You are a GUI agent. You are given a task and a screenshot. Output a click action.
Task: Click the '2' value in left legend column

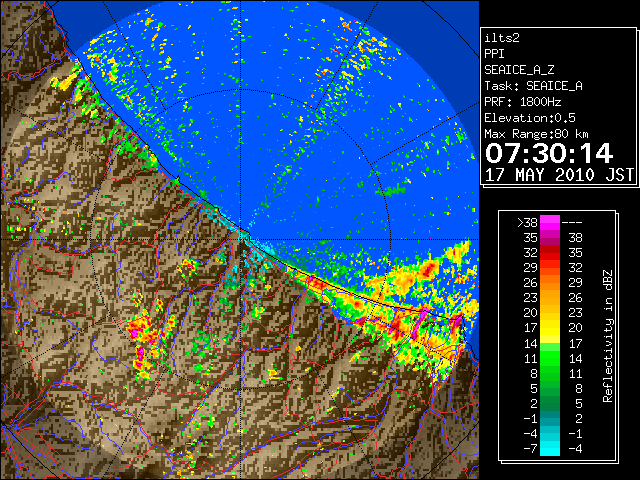pos(534,403)
